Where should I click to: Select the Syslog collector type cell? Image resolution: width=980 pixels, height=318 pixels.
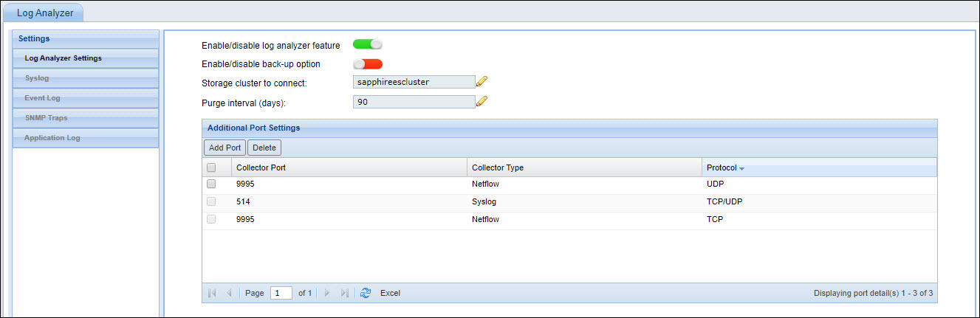pyautogui.click(x=585, y=201)
